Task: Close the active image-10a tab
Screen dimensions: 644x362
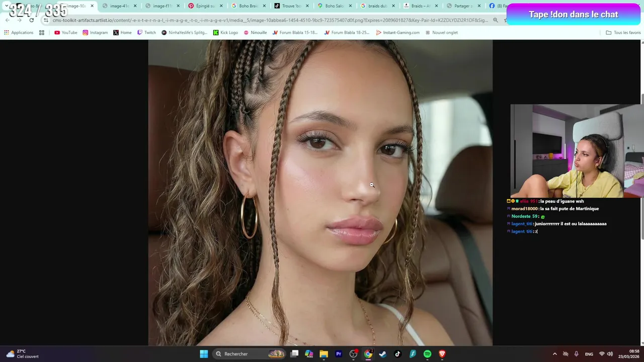Action: coord(92,6)
